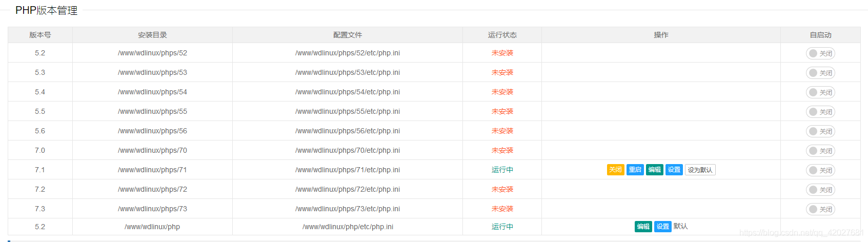Click config file /www/wdlinux/php/etc/php.ini
Image resolution: width=868 pixels, height=242 pixels.
point(348,227)
